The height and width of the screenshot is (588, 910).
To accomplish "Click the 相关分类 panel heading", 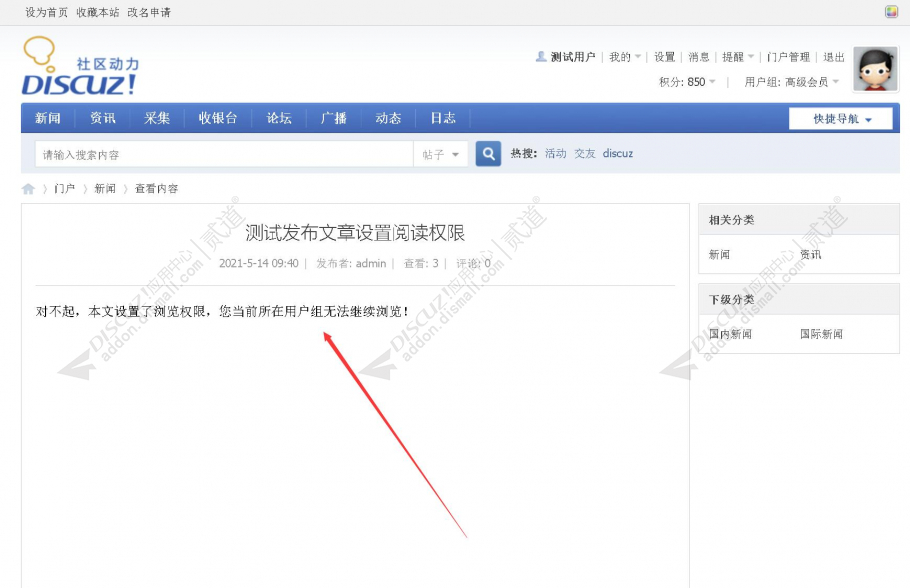I will point(731,220).
